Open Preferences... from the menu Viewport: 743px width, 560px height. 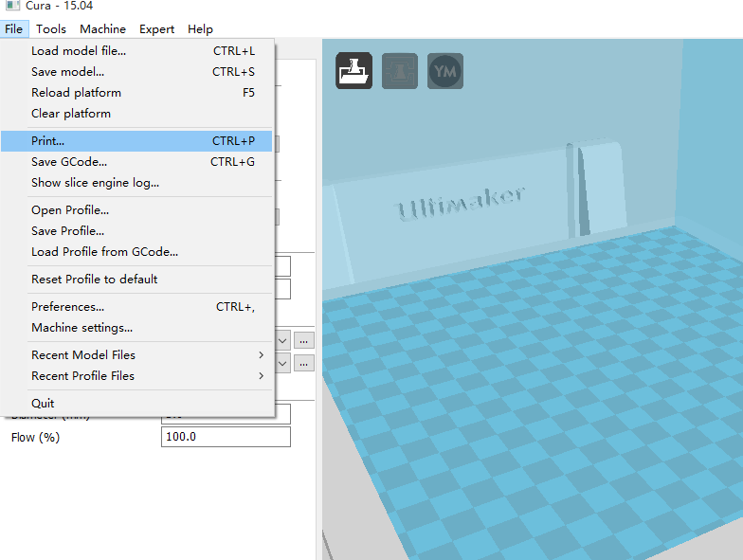point(136,307)
